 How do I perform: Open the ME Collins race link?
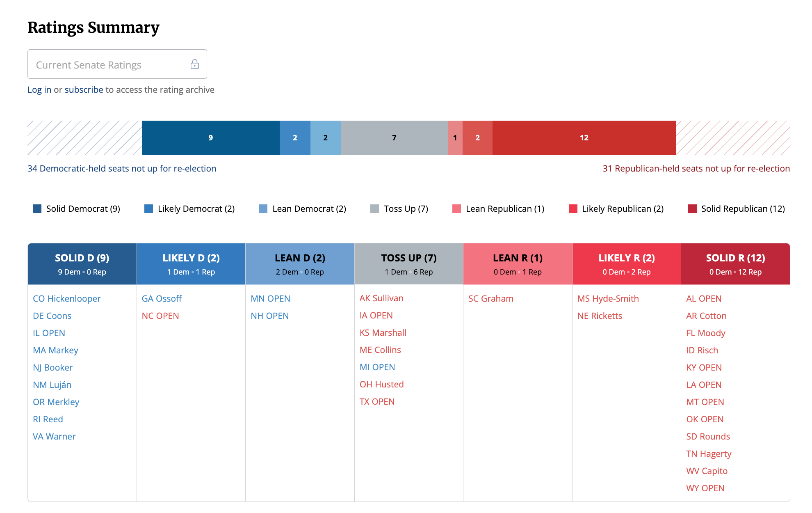point(380,350)
